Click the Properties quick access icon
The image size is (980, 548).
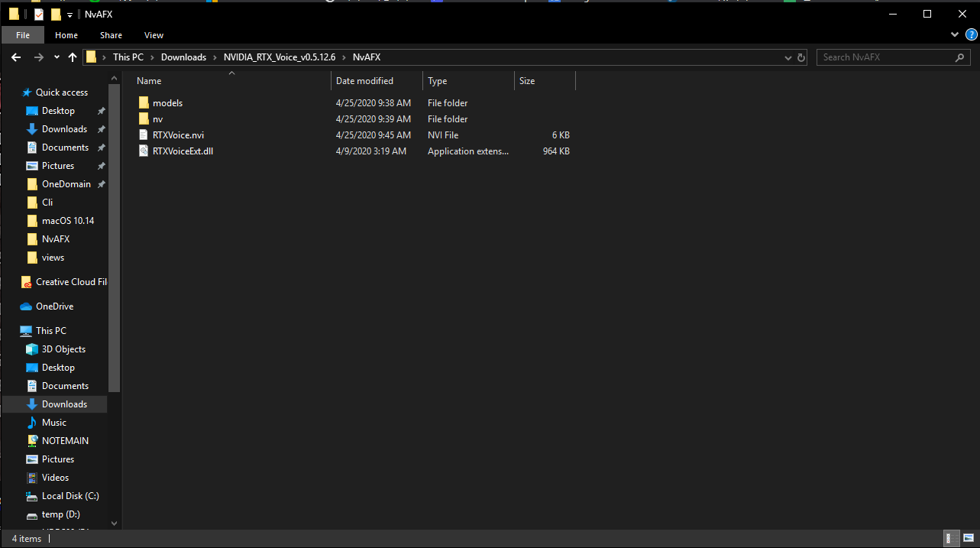39,15
